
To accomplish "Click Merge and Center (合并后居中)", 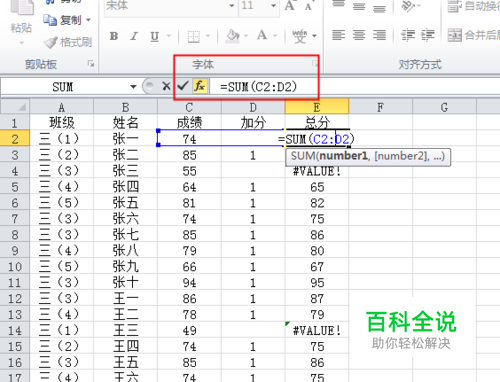I will 474,35.
